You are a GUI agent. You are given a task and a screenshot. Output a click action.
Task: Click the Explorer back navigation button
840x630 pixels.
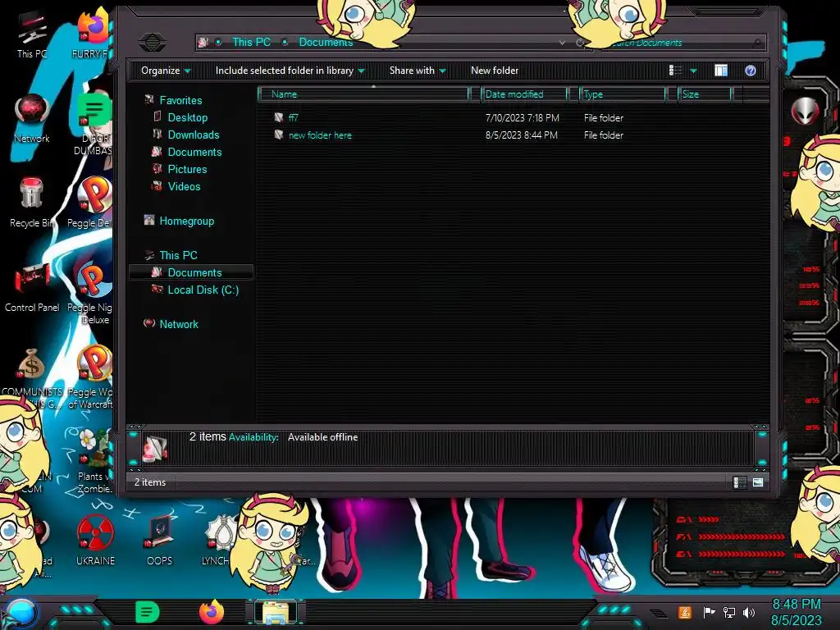coord(153,42)
